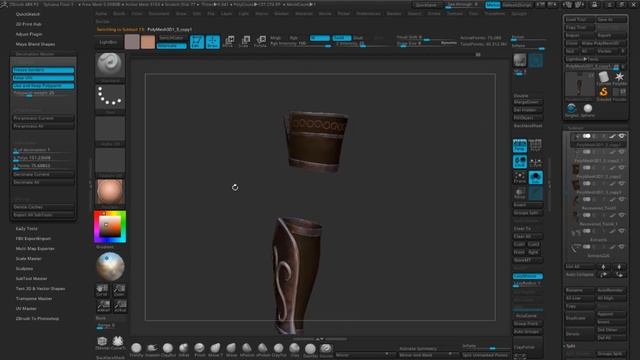Select the Move transform icon
This screenshot has width=640, height=360.
tap(229, 41)
